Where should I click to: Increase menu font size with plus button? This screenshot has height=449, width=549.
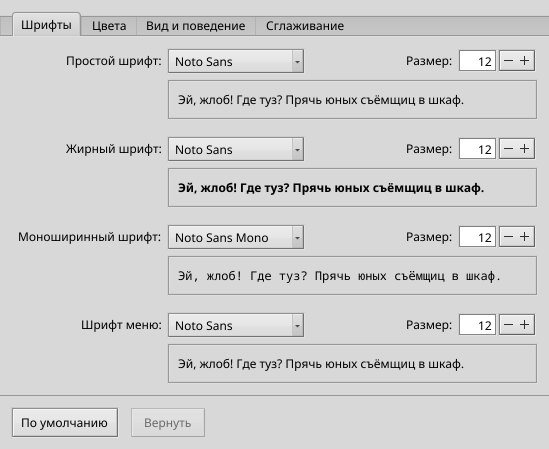click(525, 325)
